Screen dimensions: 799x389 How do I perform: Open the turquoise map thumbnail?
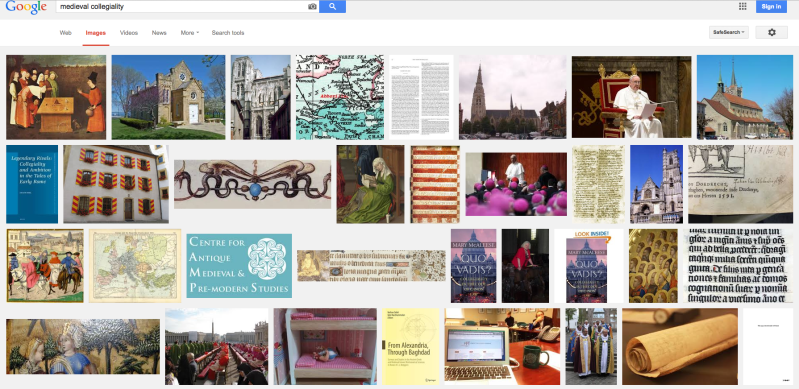pyautogui.click(x=340, y=97)
